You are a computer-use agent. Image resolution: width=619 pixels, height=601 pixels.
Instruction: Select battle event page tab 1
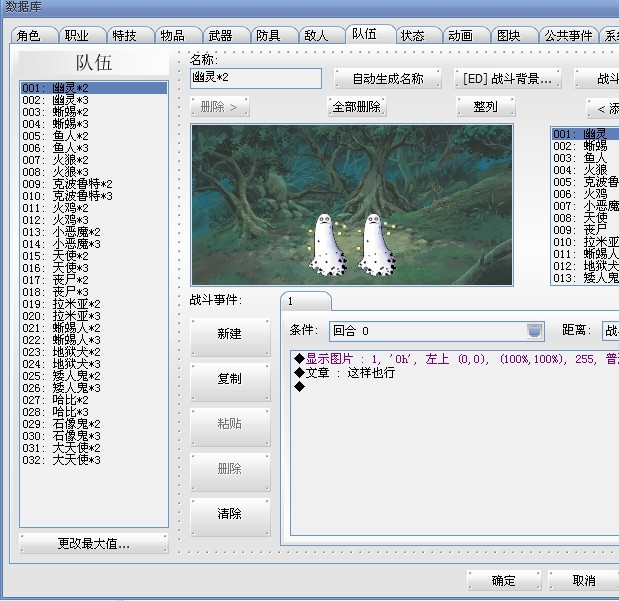(306, 302)
